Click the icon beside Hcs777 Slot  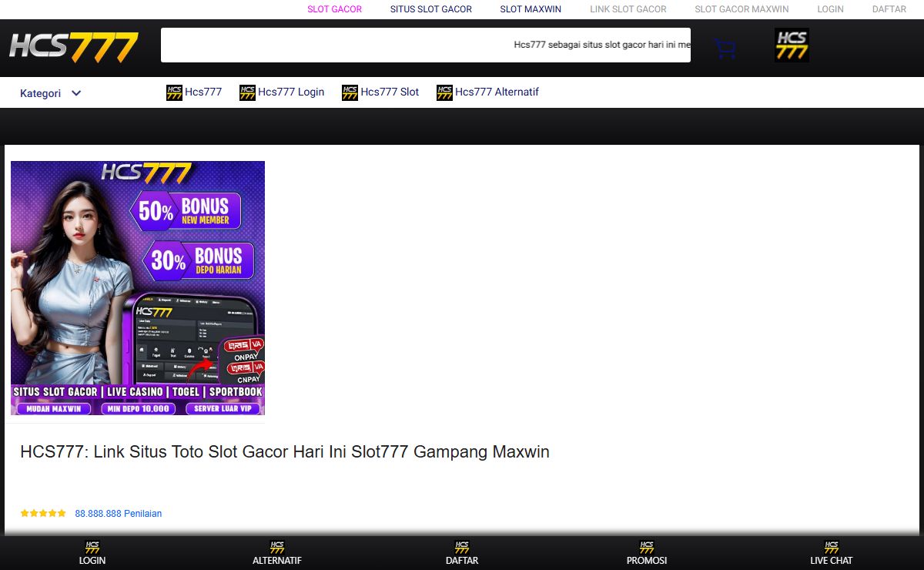350,92
